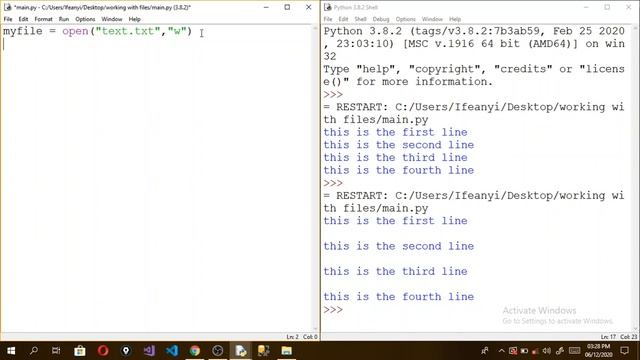640x360 pixels.
Task: Maximize the main.py editor window
Action: tap(287, 7)
